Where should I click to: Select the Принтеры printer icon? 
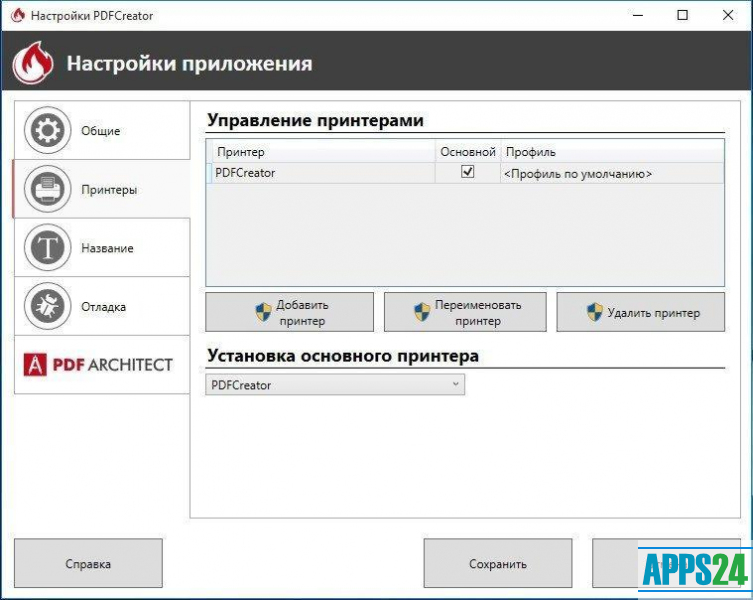click(48, 189)
